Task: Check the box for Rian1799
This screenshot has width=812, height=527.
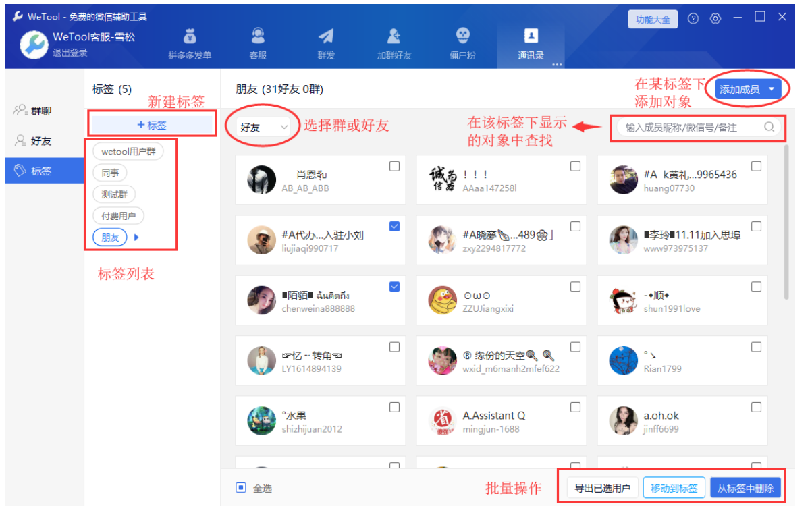Action: coord(757,347)
